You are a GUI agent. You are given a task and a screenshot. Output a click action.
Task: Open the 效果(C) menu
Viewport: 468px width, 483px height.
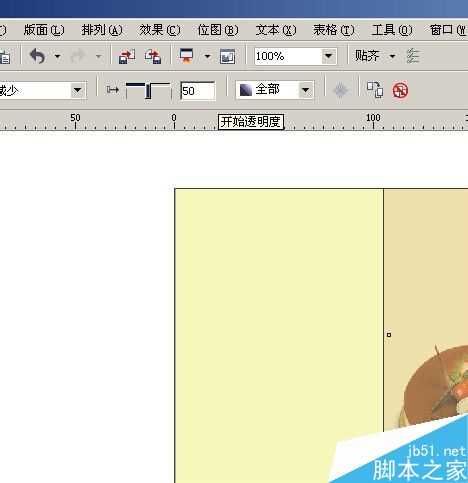[160, 30]
